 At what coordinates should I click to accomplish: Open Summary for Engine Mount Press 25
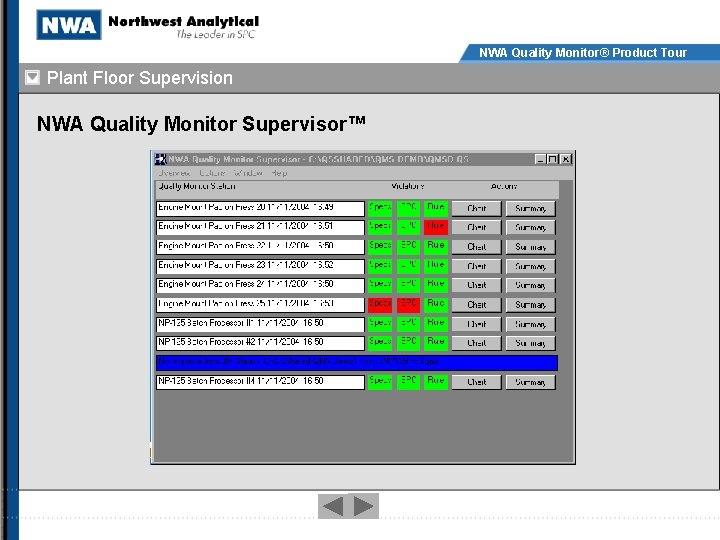(530, 305)
